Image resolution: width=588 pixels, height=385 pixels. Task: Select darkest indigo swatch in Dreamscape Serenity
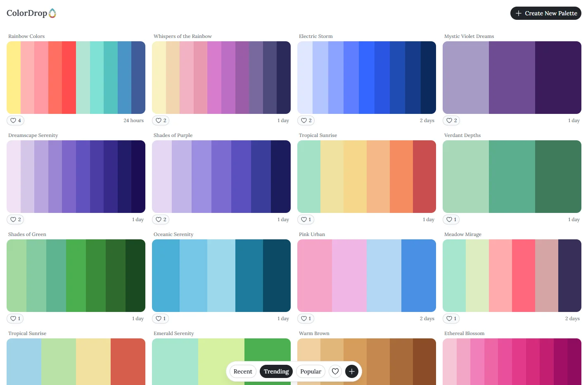click(138, 177)
